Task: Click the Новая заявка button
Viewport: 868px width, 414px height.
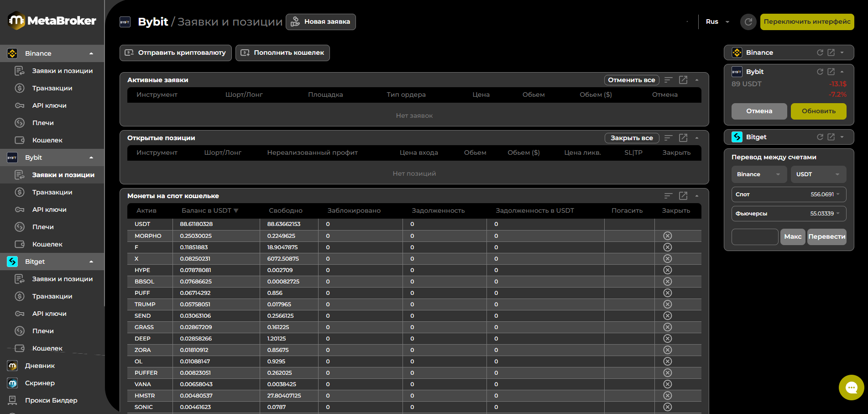Action: [321, 22]
